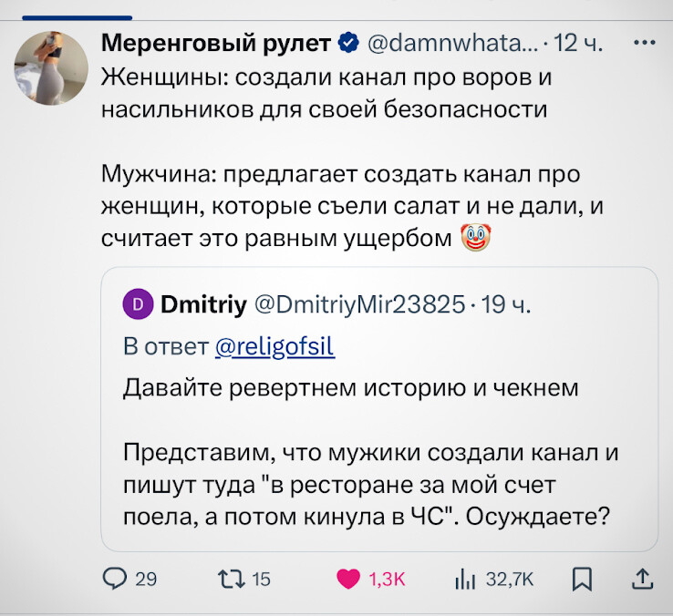Click the blue verified checkmark badge

pos(347,42)
